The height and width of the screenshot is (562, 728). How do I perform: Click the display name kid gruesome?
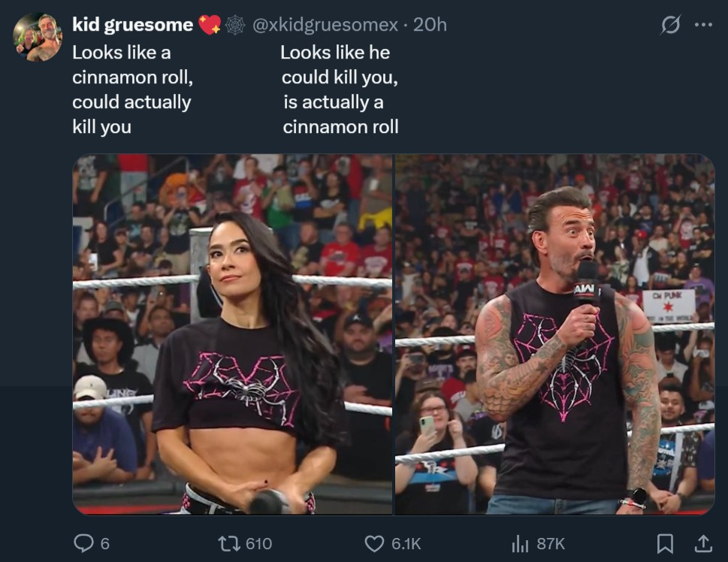click(x=133, y=25)
